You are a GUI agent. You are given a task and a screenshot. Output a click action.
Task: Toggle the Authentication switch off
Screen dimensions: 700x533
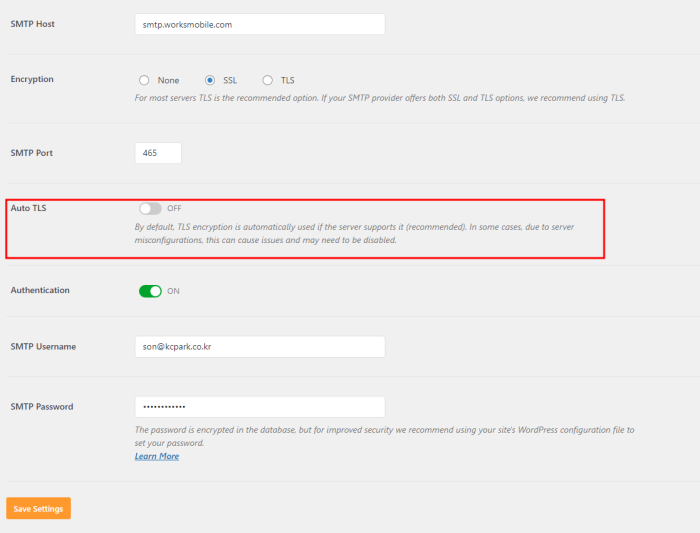point(150,291)
